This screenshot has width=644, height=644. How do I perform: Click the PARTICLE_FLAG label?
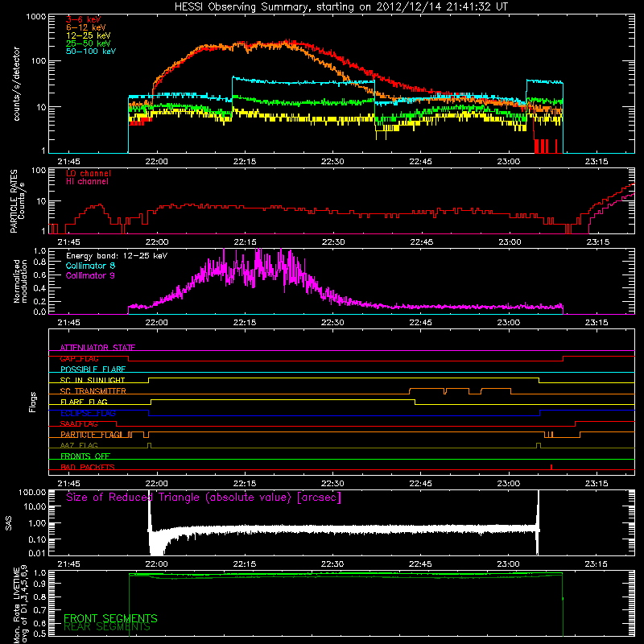click(91, 435)
